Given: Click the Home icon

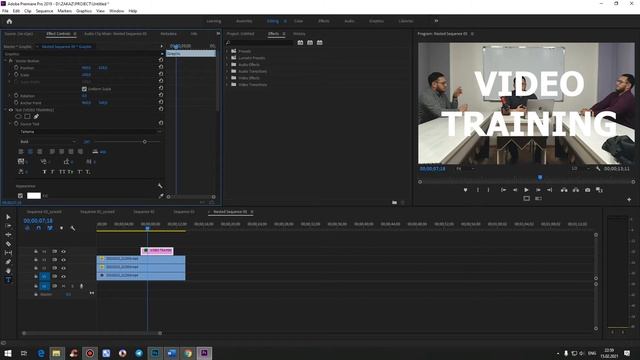Looking at the screenshot, I should click(x=9, y=21).
